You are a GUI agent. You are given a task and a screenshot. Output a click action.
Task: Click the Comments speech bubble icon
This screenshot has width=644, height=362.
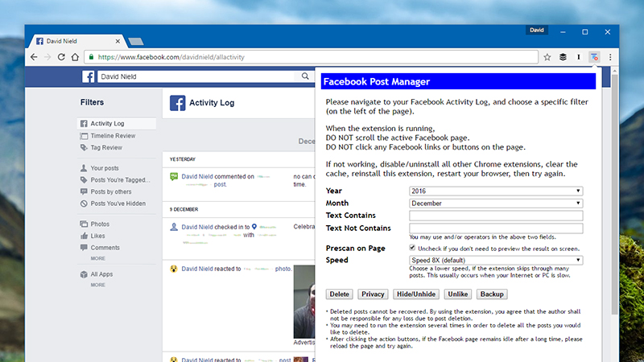pyautogui.click(x=84, y=248)
